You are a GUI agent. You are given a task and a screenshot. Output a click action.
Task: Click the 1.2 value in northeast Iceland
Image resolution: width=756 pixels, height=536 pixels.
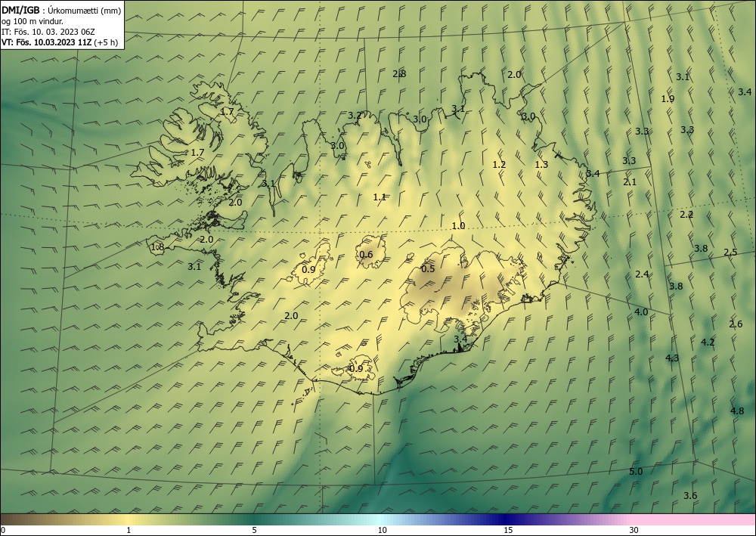point(499,164)
